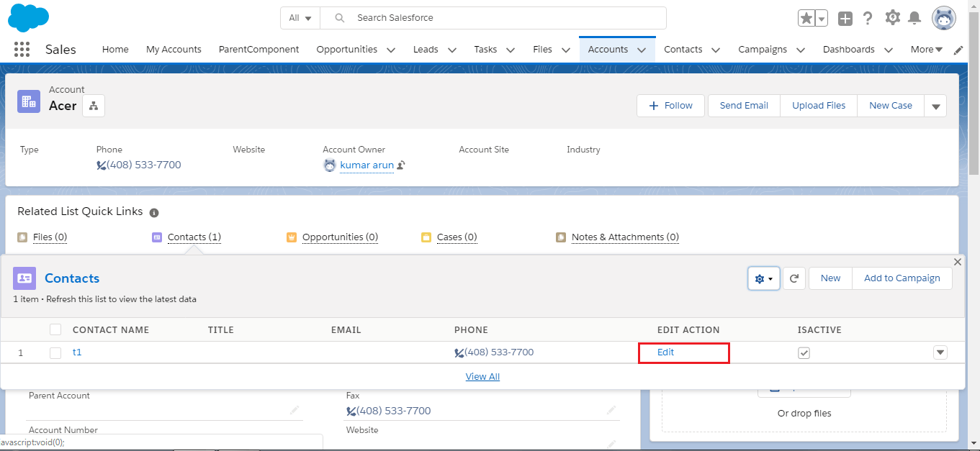Click the Cases quick link icon
Viewport: 980px width, 451px height.
pyautogui.click(x=426, y=237)
